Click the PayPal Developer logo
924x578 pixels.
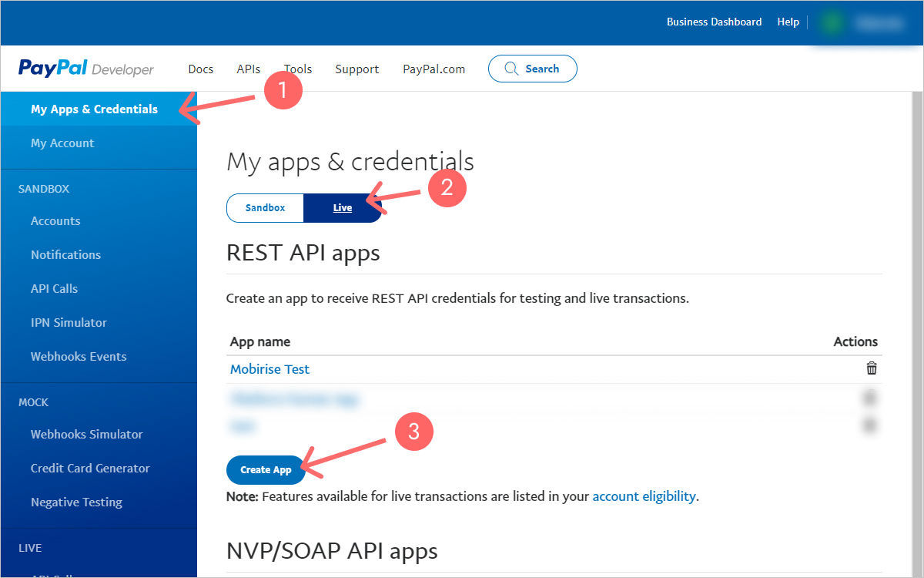(x=86, y=69)
